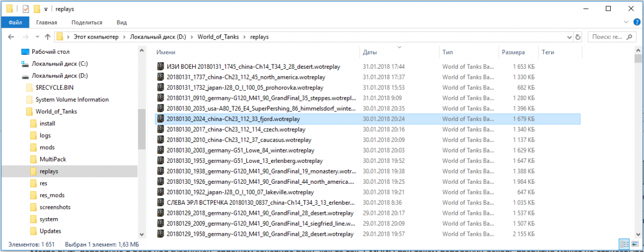644x252 pixels.
Task: Click the Back navigation arrow
Action: [x=11, y=37]
